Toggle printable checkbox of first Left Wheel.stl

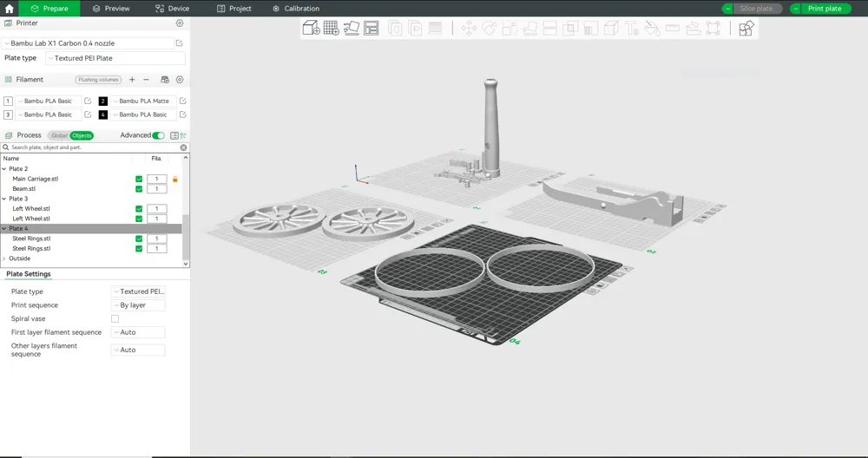pos(139,209)
